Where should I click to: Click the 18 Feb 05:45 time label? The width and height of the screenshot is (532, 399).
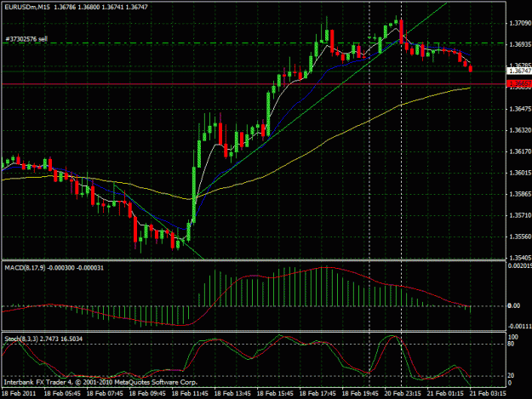[x=62, y=394]
